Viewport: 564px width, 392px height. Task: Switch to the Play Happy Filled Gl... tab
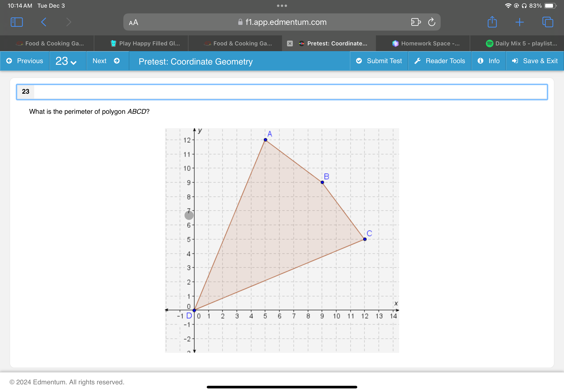click(x=141, y=44)
